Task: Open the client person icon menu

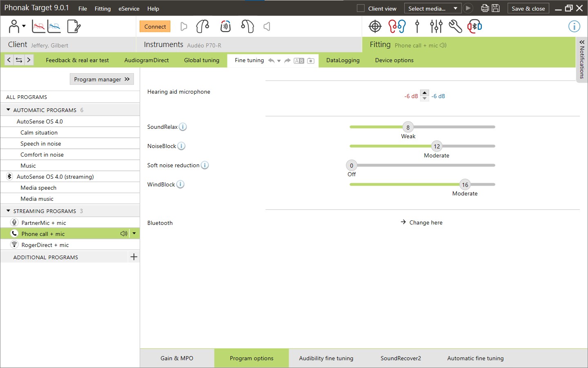Action: [17, 27]
